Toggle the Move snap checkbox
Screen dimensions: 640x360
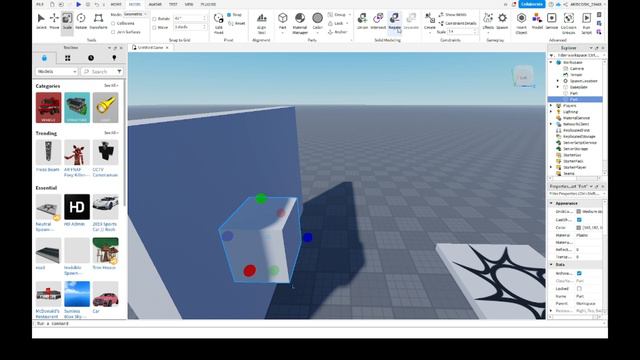click(x=154, y=27)
